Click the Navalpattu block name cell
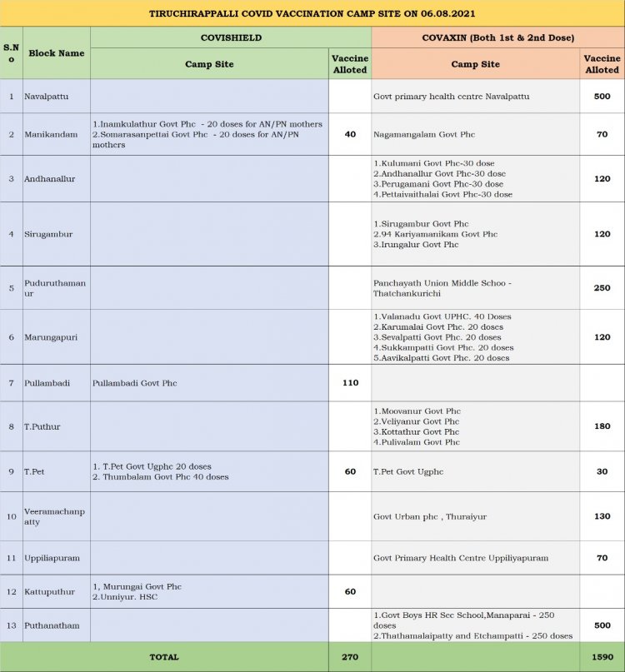Viewport: 625px width, 672px height. tap(57, 97)
